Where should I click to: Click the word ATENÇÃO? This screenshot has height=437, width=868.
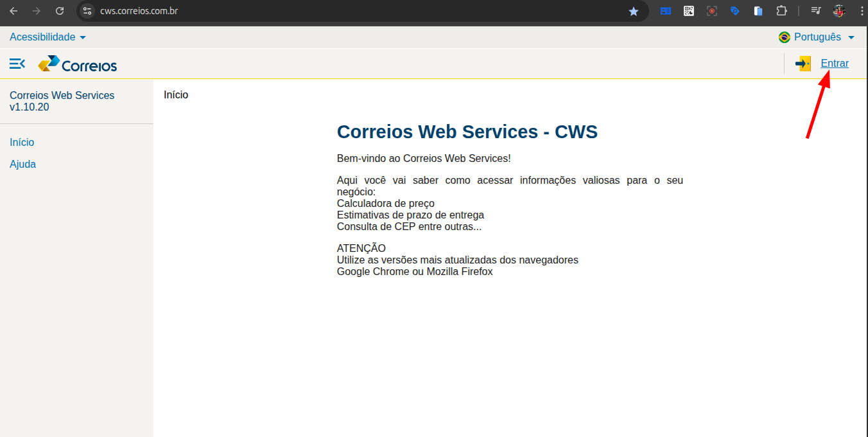click(x=361, y=249)
